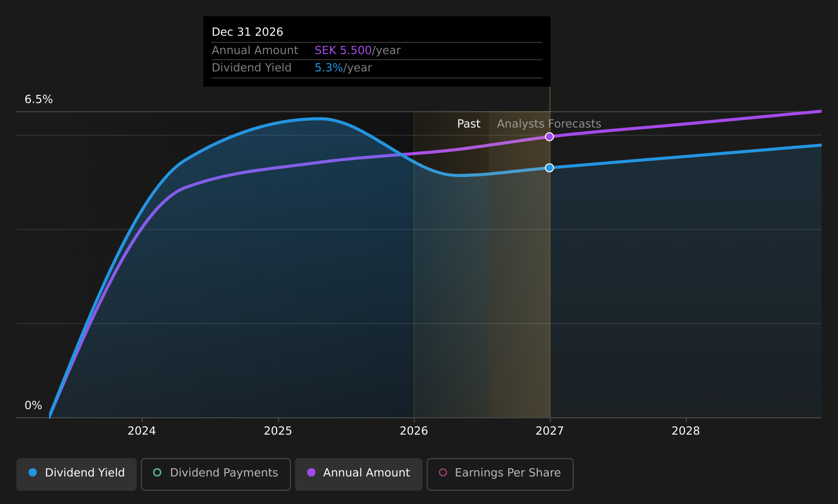838x504 pixels.
Task: Enable the Dividend Payments legend series
Action: [216, 474]
